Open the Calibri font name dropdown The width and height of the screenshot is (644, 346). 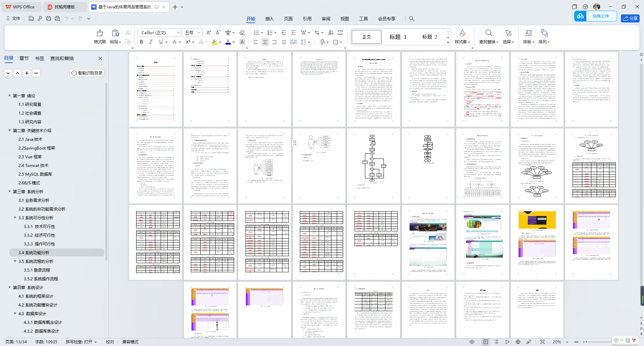[178, 33]
